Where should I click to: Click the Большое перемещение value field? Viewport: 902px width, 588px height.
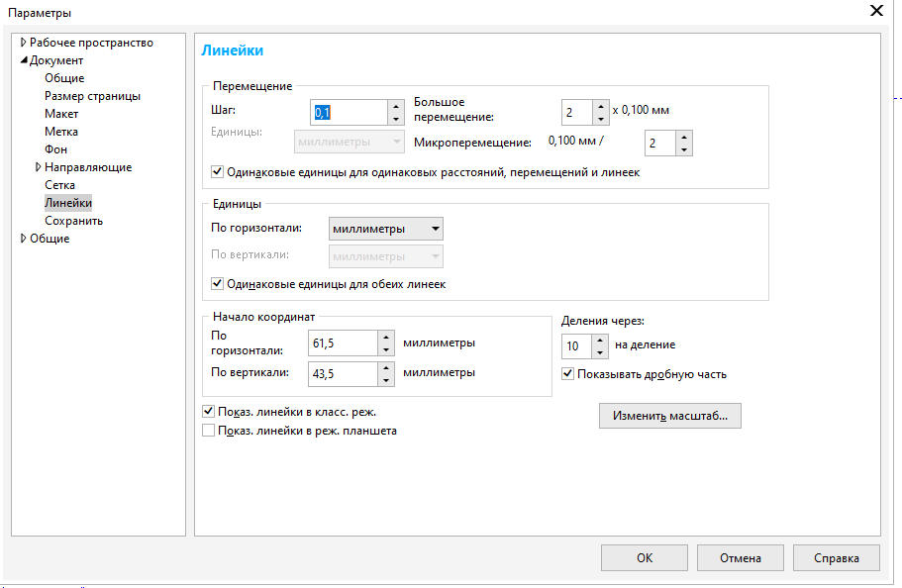577,112
